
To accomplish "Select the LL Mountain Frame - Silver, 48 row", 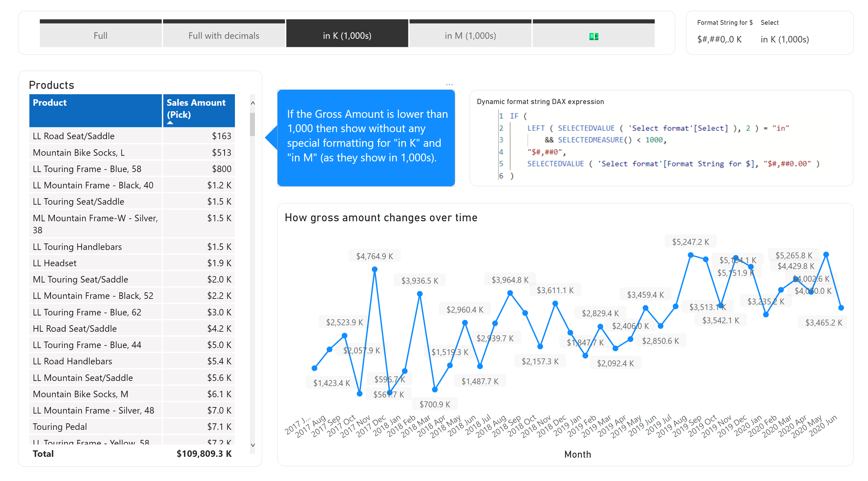I will (132, 410).
